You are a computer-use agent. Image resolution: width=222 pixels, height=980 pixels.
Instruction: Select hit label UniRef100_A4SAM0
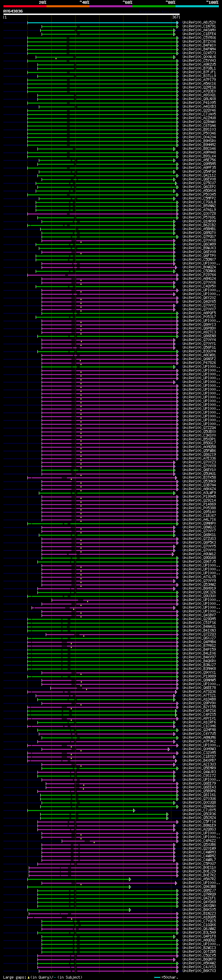pos(199,30)
